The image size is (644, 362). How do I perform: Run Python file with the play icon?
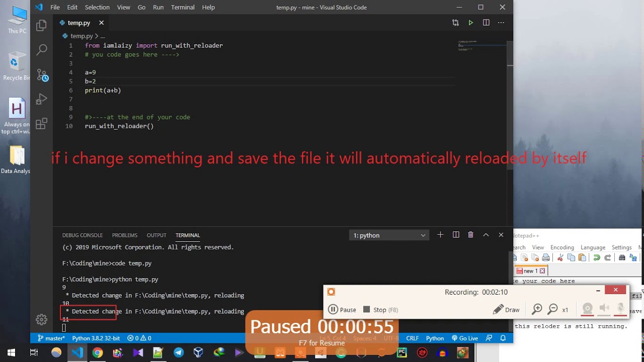click(471, 23)
